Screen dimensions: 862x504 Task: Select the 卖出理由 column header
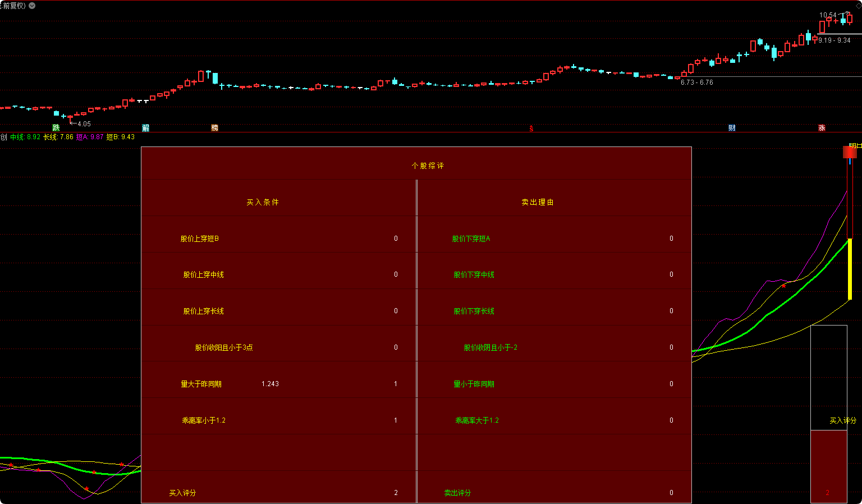[538, 202]
